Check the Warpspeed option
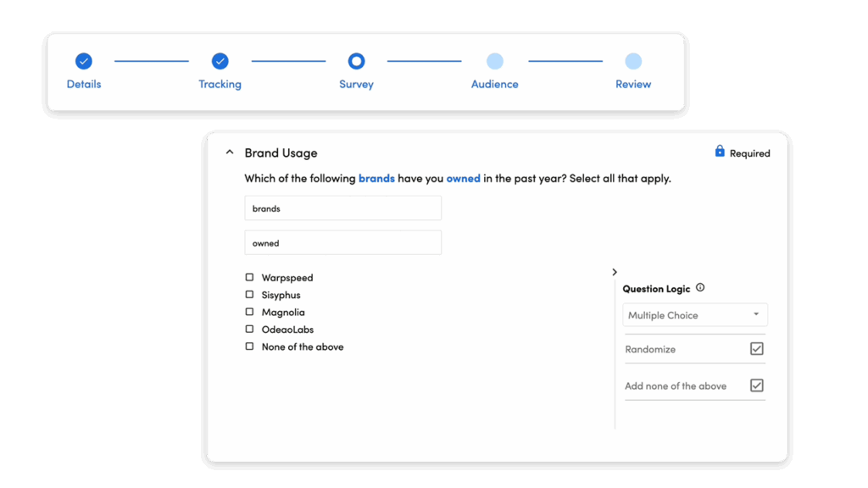Screen dimensions: 868x488 [x=250, y=277]
